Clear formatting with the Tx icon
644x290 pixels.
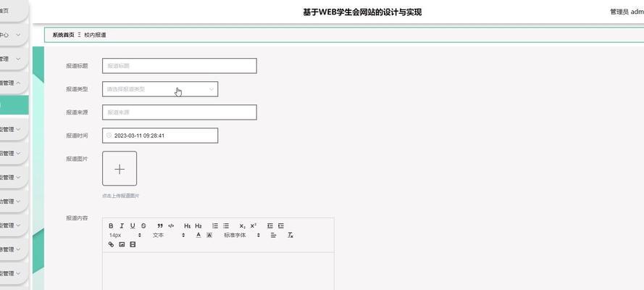[290, 235]
